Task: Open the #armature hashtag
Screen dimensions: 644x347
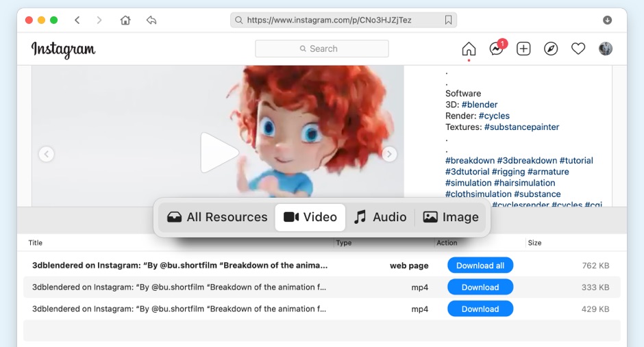Action: click(x=548, y=172)
